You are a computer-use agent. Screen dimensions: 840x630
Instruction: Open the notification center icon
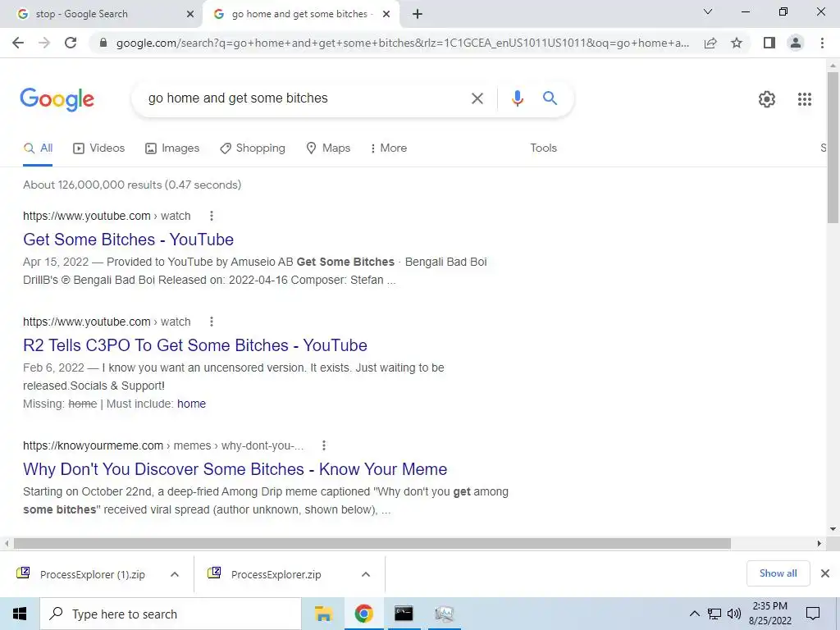[x=813, y=614]
